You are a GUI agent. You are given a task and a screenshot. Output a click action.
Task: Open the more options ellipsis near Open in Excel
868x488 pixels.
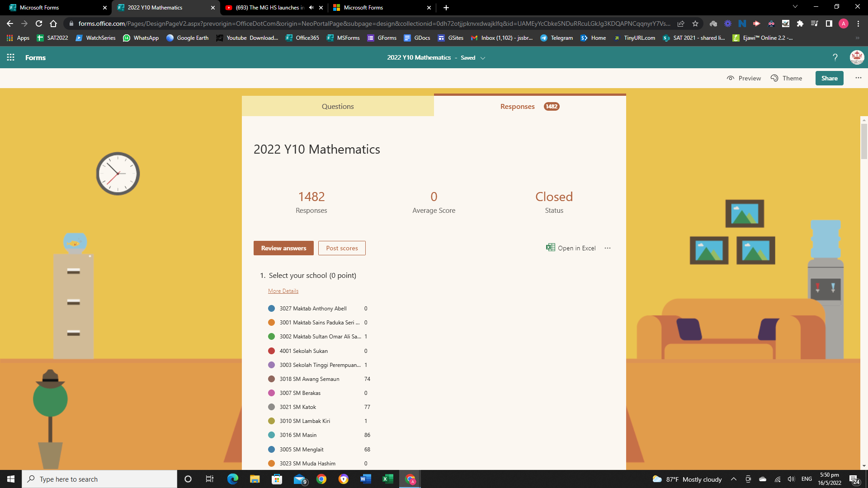coord(608,248)
